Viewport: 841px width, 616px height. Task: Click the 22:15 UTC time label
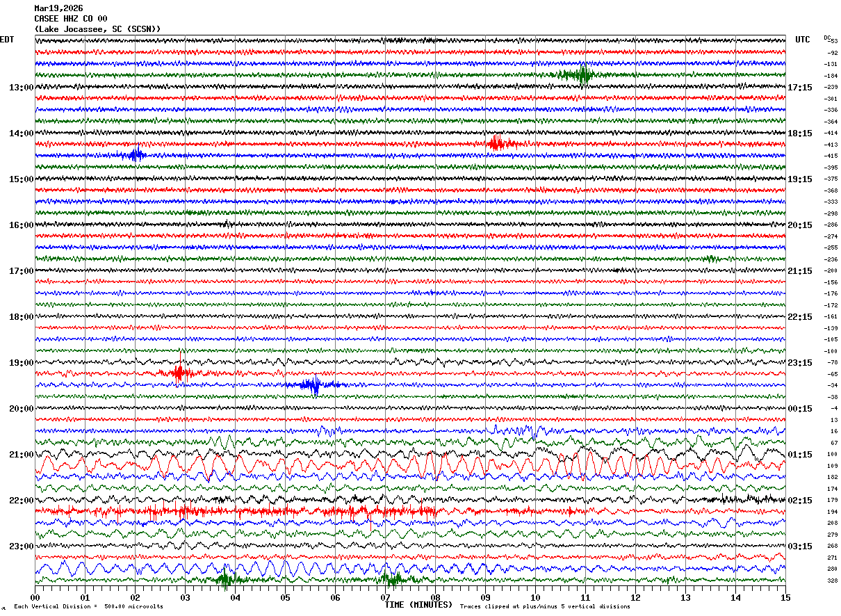tap(800, 317)
